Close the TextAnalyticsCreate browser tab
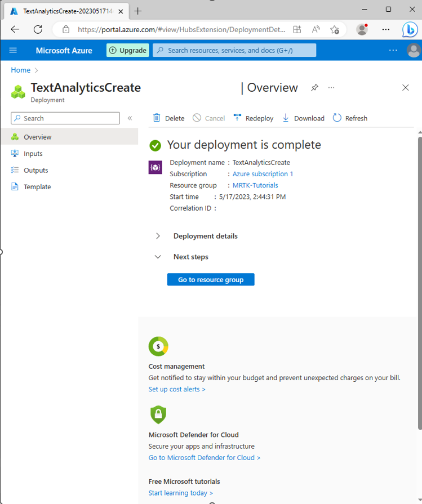Screen dimensions: 422x504 click(121, 11)
